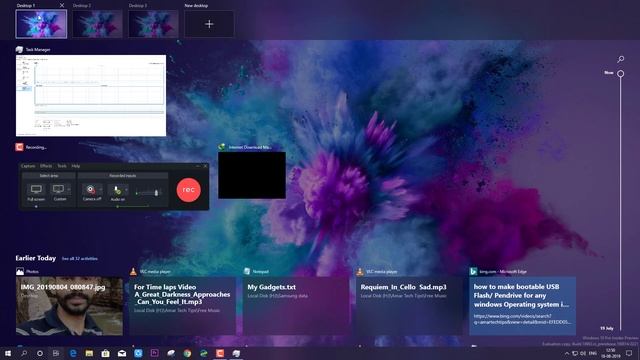Image resolution: width=640 pixels, height=360 pixels.
Task: Open Microsoft Store from taskbar
Action: (105, 353)
